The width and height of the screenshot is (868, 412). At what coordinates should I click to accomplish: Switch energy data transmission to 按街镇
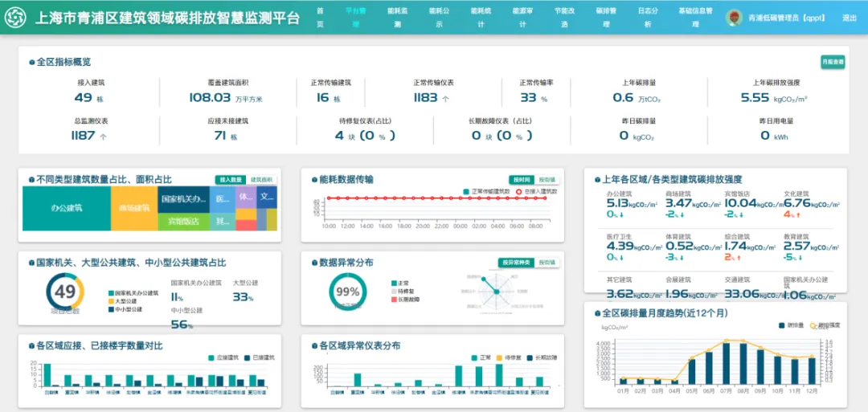tap(547, 180)
